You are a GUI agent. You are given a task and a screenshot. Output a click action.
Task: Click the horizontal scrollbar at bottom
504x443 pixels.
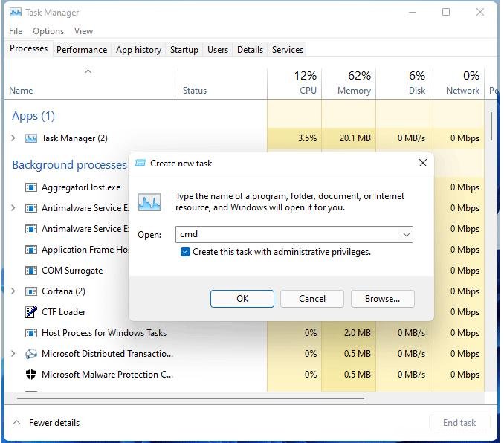[x=190, y=398]
